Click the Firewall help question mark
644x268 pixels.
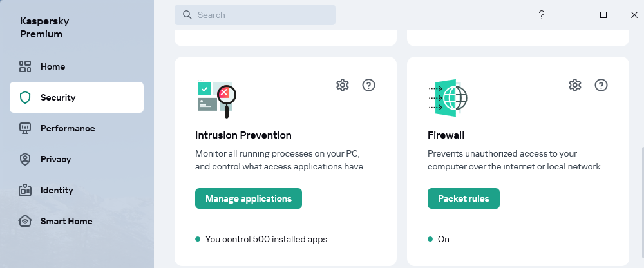(601, 85)
